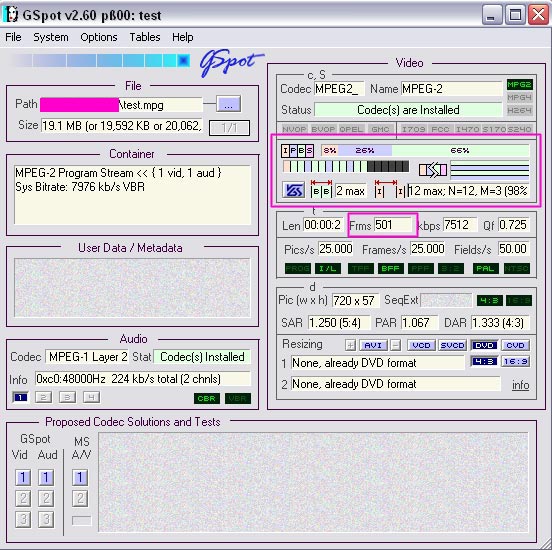552x550 pixels.
Task: Click the frame-sequence arrow icon
Action: pyautogui.click(x=433, y=170)
